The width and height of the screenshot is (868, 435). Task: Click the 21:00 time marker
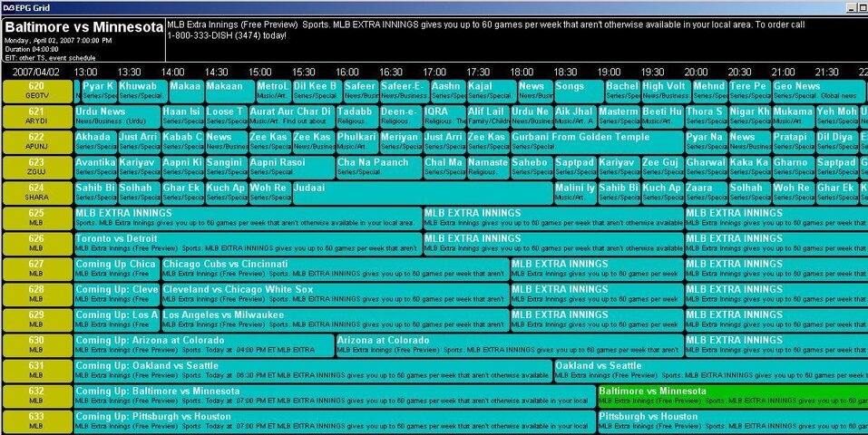(784, 72)
